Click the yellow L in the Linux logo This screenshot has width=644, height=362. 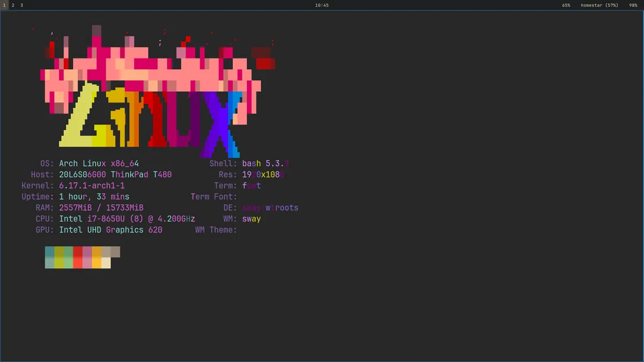click(x=82, y=117)
